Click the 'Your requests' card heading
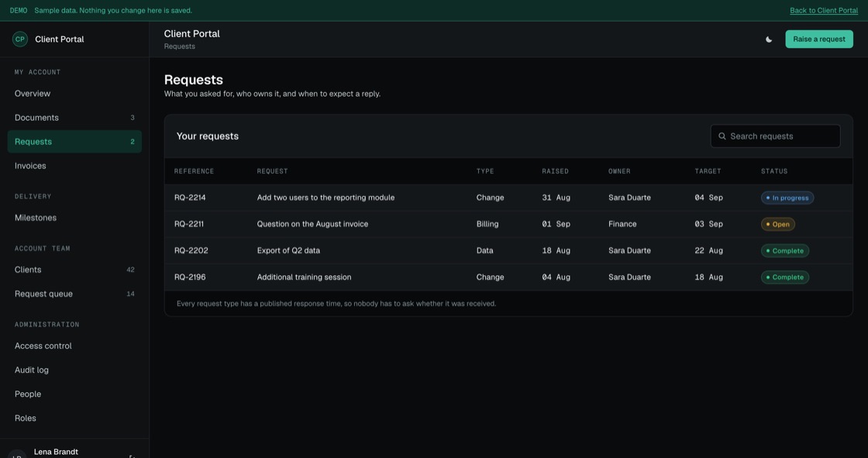 point(208,136)
